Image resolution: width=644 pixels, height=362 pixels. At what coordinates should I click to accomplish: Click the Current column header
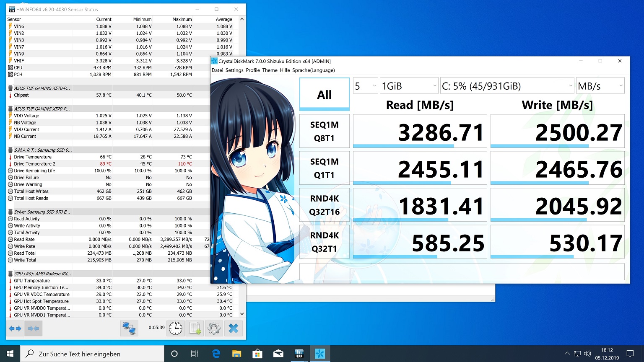[92, 19]
